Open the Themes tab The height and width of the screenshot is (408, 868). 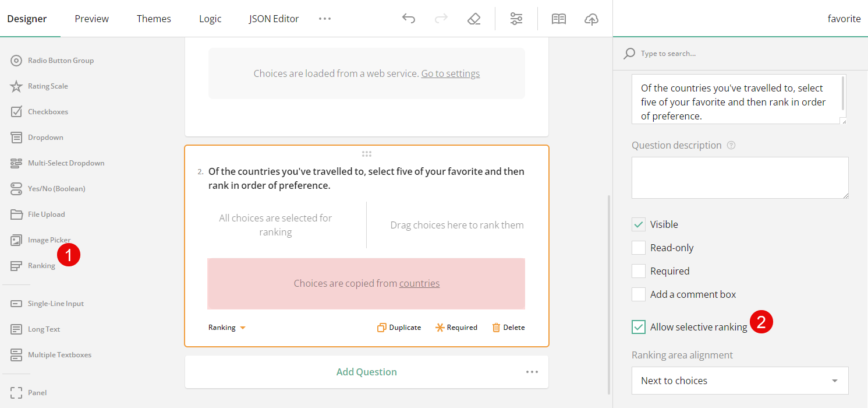pyautogui.click(x=154, y=18)
